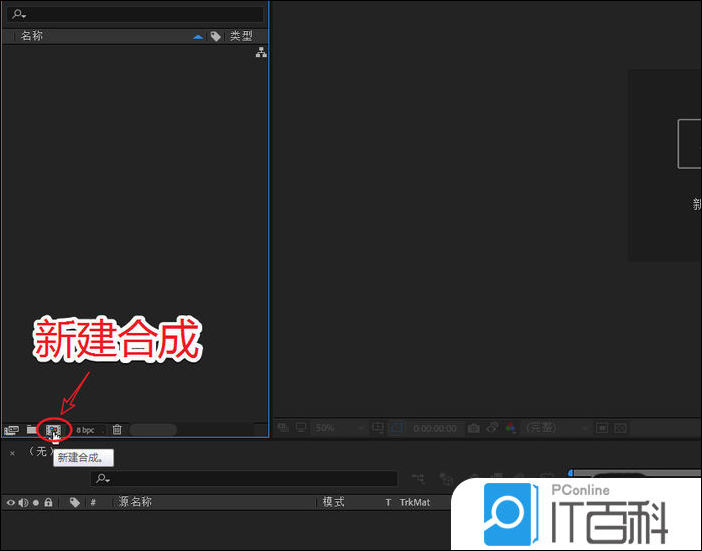Viewport: 702px width, 551px height.
Task: Click the TrkMat column header
Action: pos(415,503)
